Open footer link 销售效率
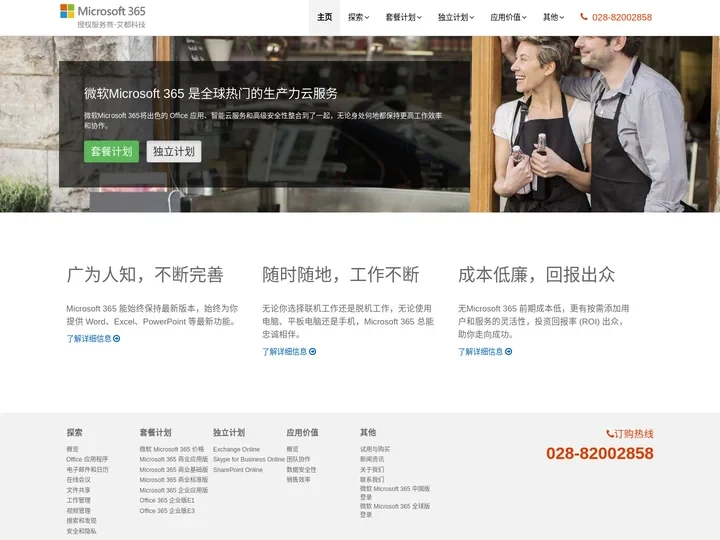This screenshot has width=720, height=540. click(x=298, y=479)
